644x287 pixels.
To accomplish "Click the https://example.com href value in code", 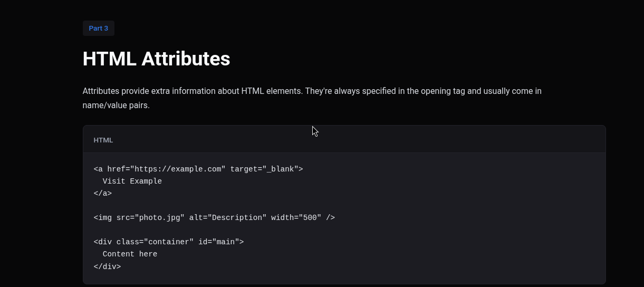I will [x=180, y=169].
